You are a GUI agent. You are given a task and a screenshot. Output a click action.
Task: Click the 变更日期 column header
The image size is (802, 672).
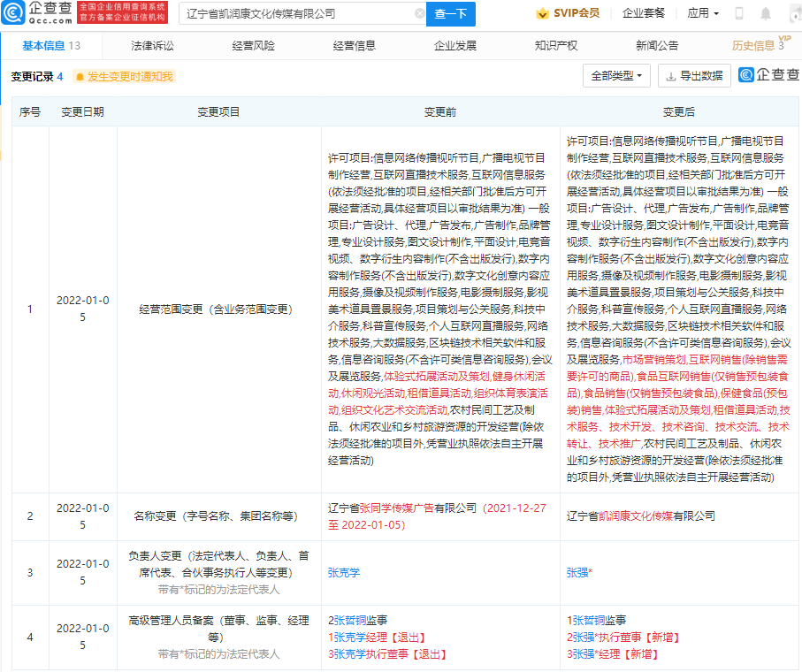coord(82,112)
